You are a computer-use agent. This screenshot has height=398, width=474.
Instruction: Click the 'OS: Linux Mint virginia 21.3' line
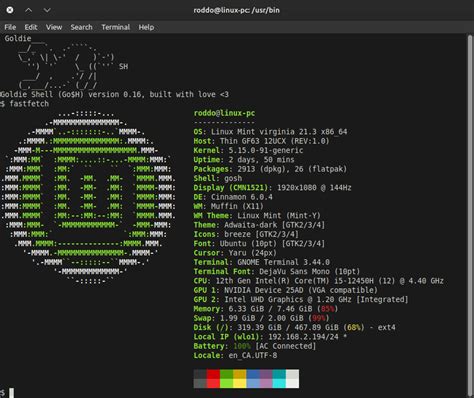270,132
